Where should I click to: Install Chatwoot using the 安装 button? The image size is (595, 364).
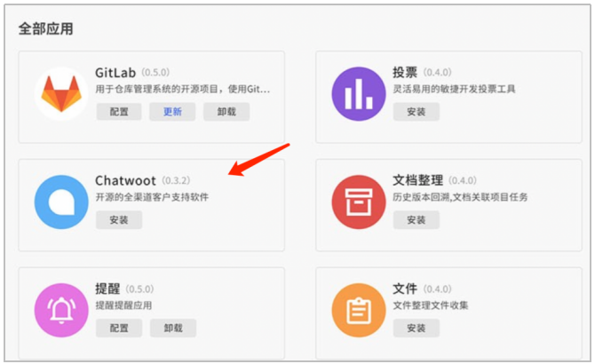click(119, 219)
